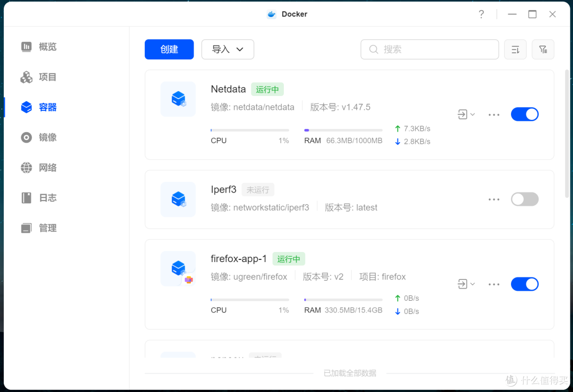Viewport: 573px width, 392px height.
Task: Click the 概览 sidebar chart icon
Action: tap(27, 47)
